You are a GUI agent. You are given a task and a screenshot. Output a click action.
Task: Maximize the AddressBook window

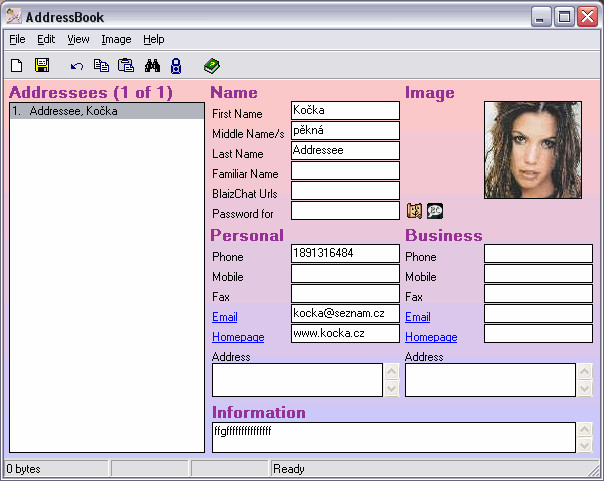[x=564, y=17]
